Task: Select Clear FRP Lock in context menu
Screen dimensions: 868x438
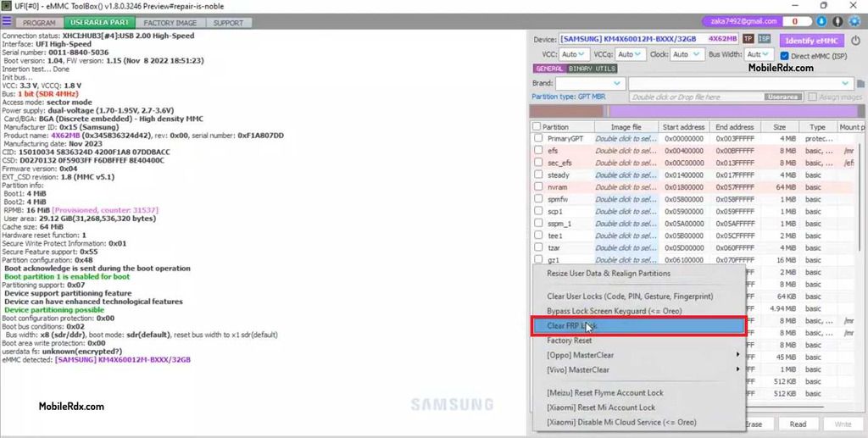Action: coord(639,325)
